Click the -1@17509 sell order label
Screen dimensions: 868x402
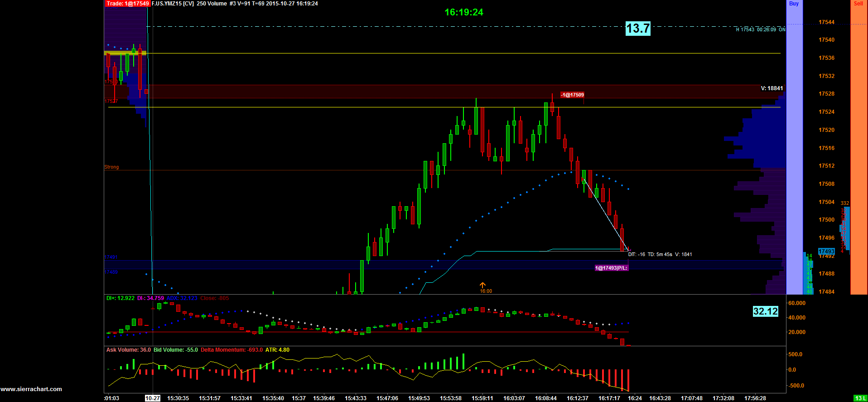pyautogui.click(x=572, y=95)
